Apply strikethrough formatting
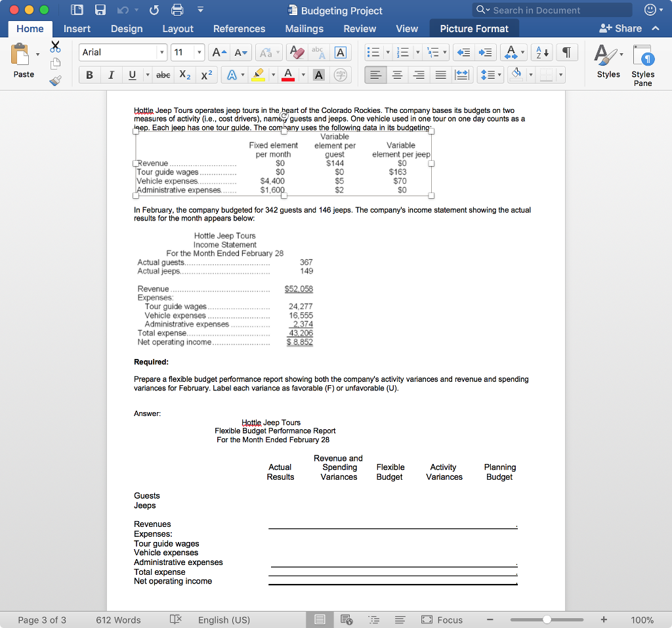 (163, 75)
